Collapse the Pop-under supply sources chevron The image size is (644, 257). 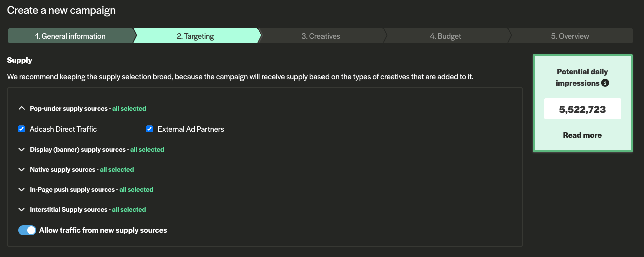21,108
